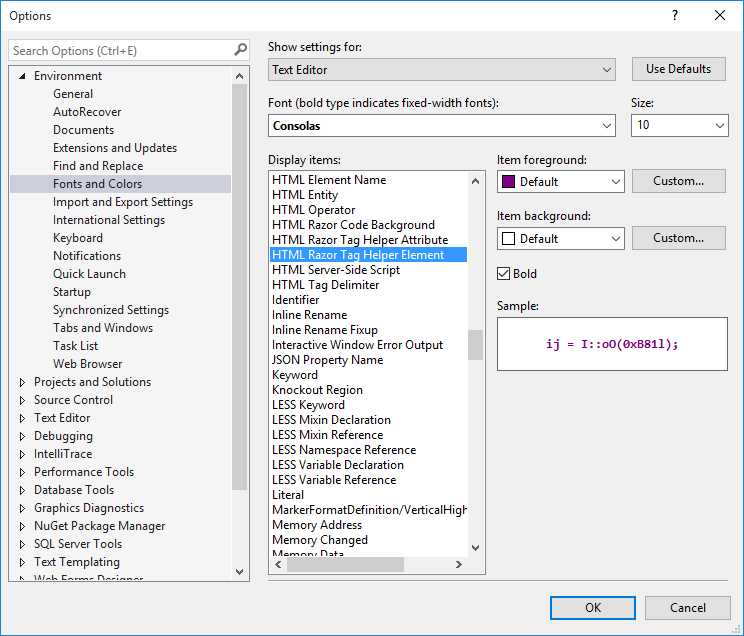Select HTML Razor Tag Helper Element

368,255
